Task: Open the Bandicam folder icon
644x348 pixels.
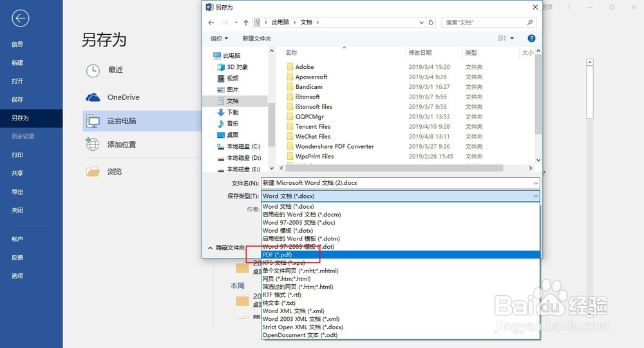Action: (x=290, y=87)
